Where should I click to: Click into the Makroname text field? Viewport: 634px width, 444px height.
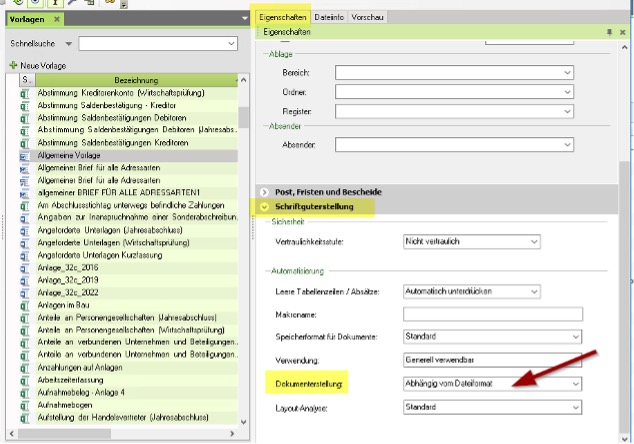[x=492, y=314]
